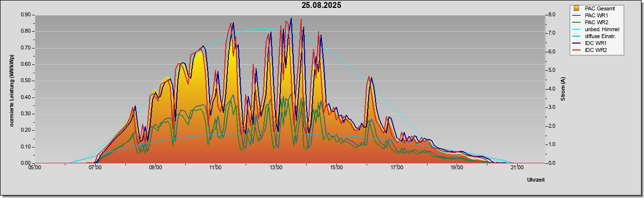Click the PAC Gesamt orange legend swatch
Screen dimensions: 644x198
pos(577,8)
